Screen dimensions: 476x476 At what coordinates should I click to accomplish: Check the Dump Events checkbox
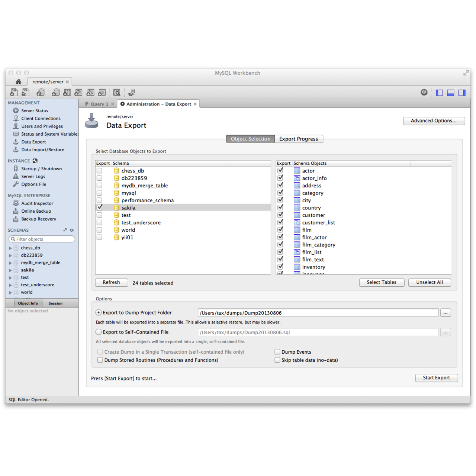click(x=277, y=352)
